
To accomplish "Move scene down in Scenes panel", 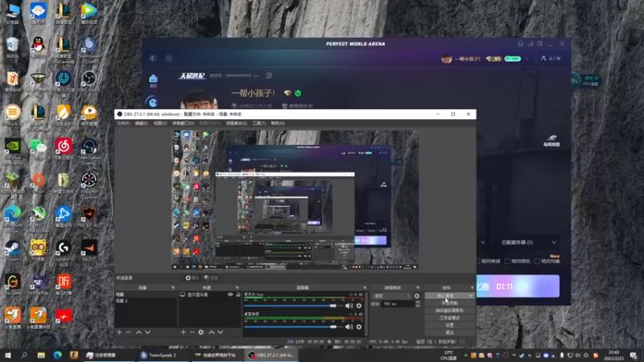I will 147,332.
